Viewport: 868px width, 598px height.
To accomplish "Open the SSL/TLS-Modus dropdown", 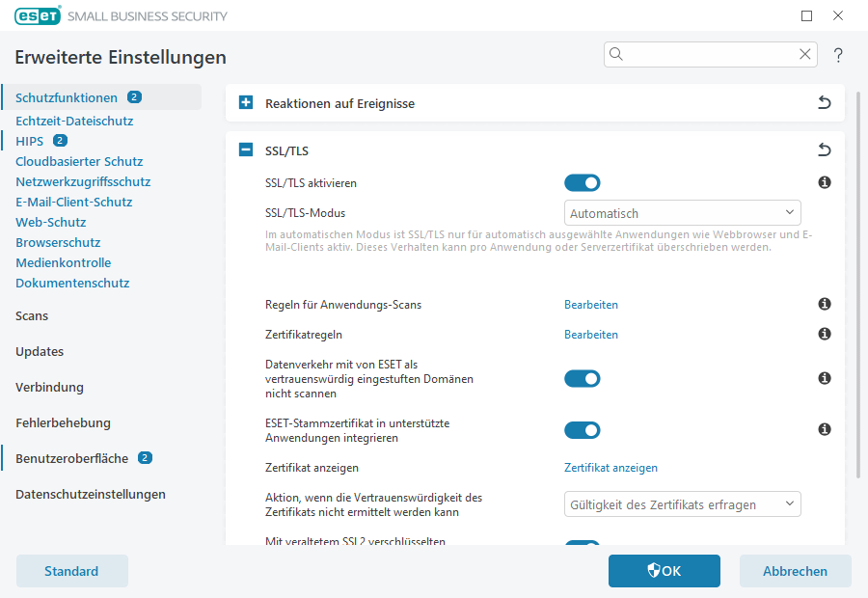I will [682, 212].
